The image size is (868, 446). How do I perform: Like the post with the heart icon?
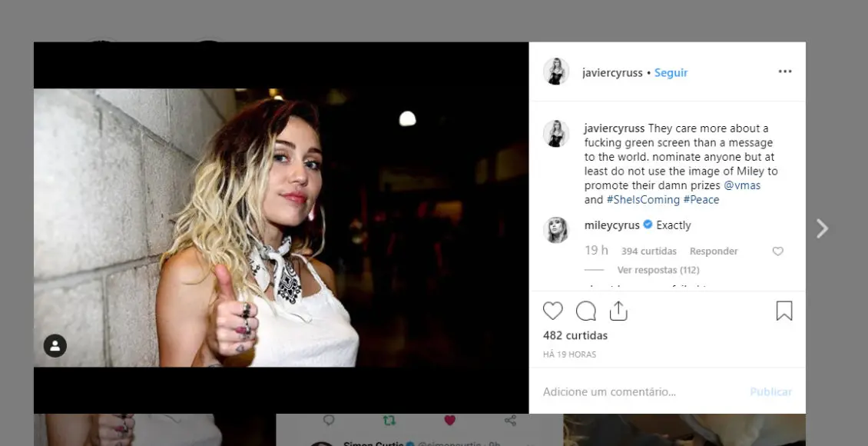point(552,311)
